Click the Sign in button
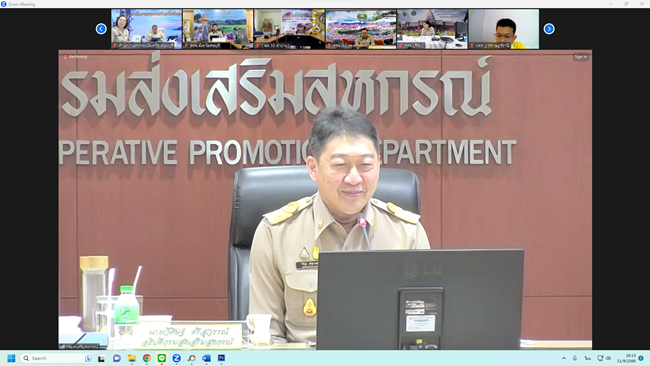The height and width of the screenshot is (366, 650). point(581,57)
